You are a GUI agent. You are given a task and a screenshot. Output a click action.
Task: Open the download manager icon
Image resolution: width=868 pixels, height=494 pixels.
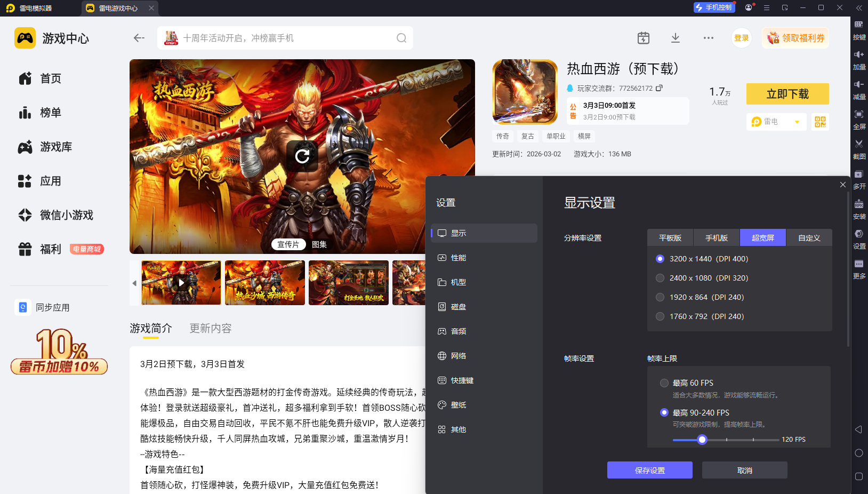676,38
